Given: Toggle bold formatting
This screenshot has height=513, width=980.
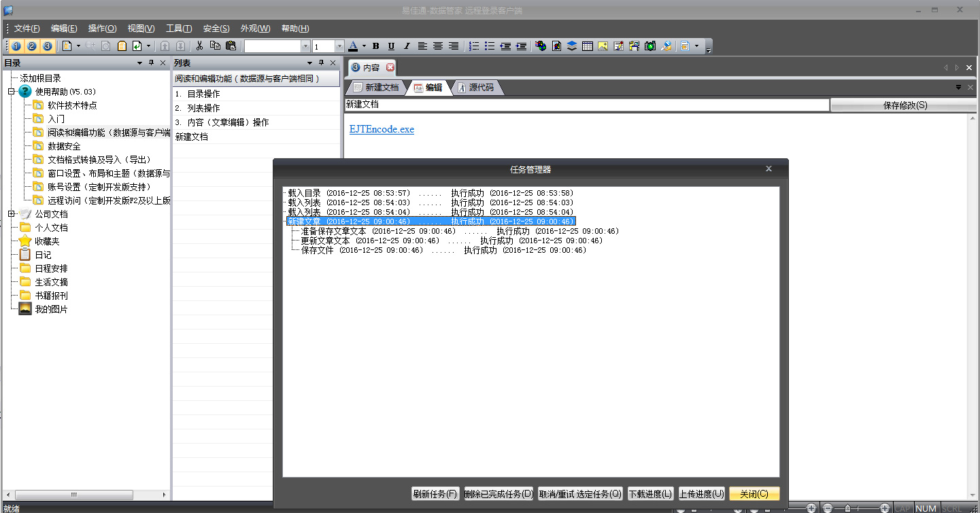Looking at the screenshot, I should [x=375, y=46].
